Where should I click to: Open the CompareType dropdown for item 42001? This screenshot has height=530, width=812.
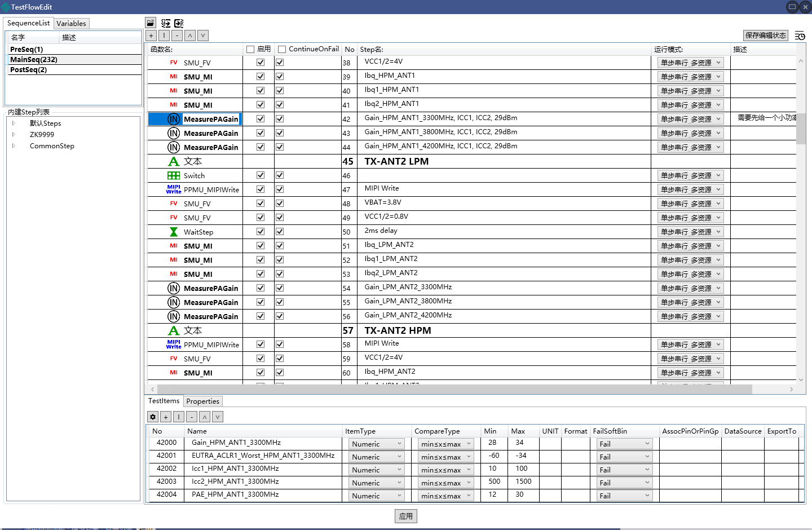point(445,457)
